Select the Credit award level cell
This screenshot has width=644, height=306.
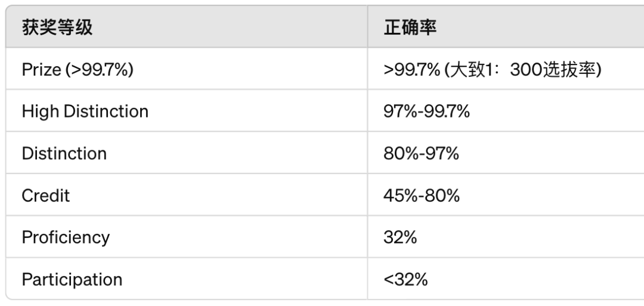click(45, 195)
